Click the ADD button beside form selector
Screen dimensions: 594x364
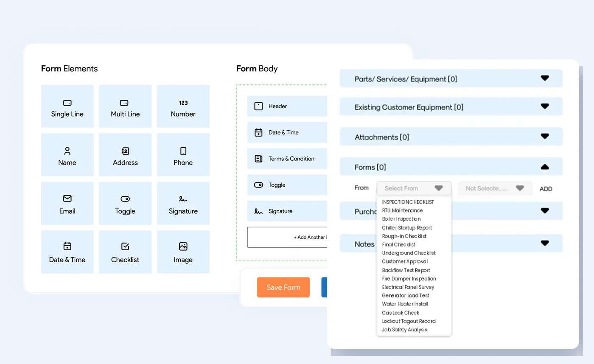point(546,189)
